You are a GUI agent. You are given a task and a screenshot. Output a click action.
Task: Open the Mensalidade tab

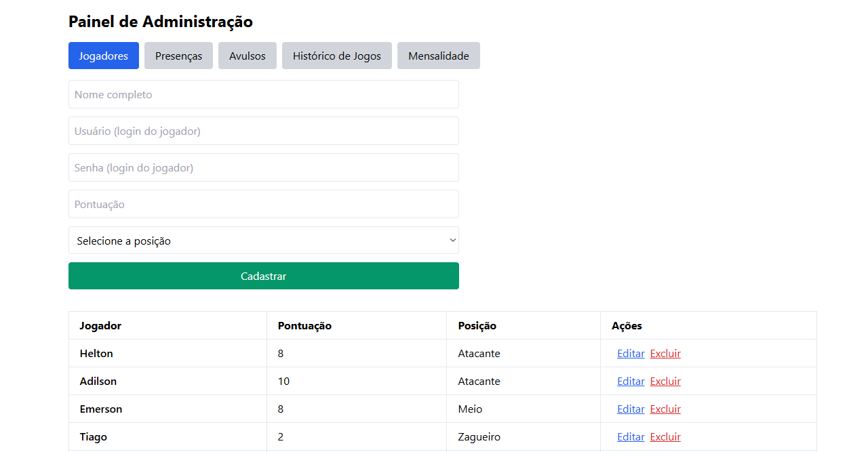pos(439,56)
